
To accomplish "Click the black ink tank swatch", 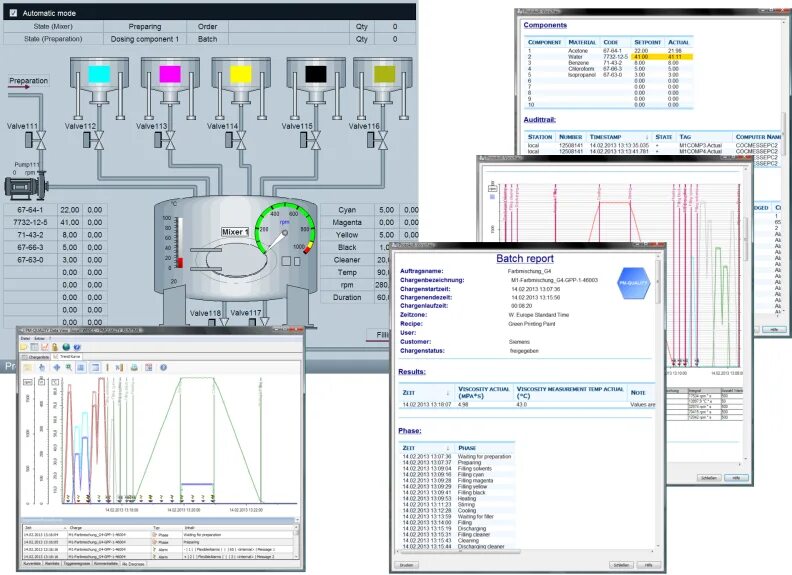I will pyautogui.click(x=316, y=74).
